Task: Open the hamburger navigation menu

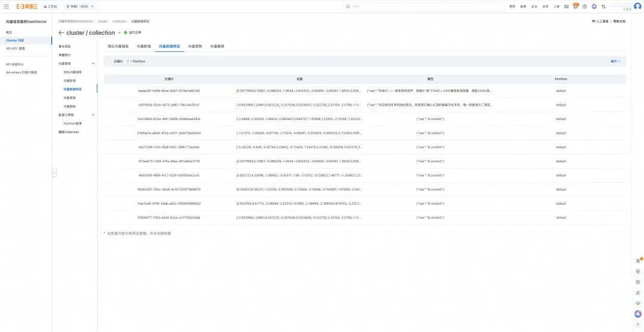Action: (6, 7)
